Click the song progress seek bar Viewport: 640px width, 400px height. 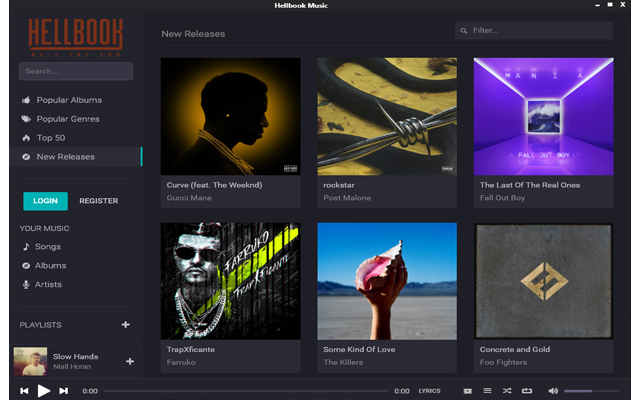click(245, 391)
